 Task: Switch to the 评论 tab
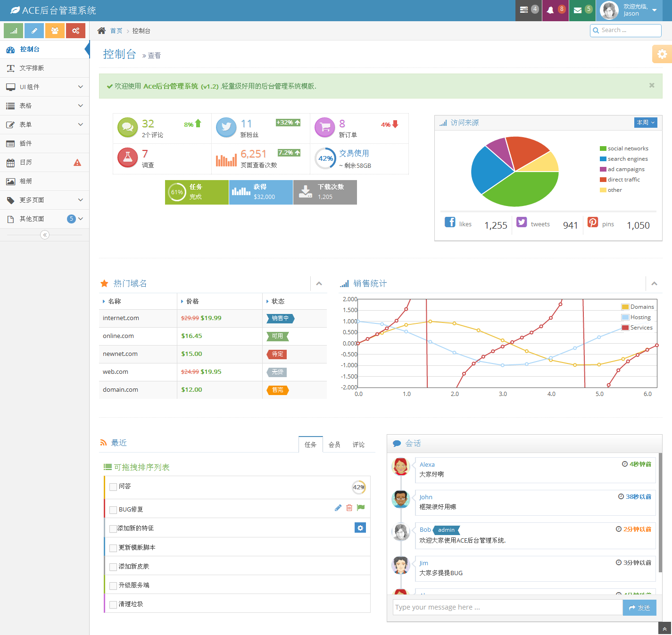coord(358,444)
